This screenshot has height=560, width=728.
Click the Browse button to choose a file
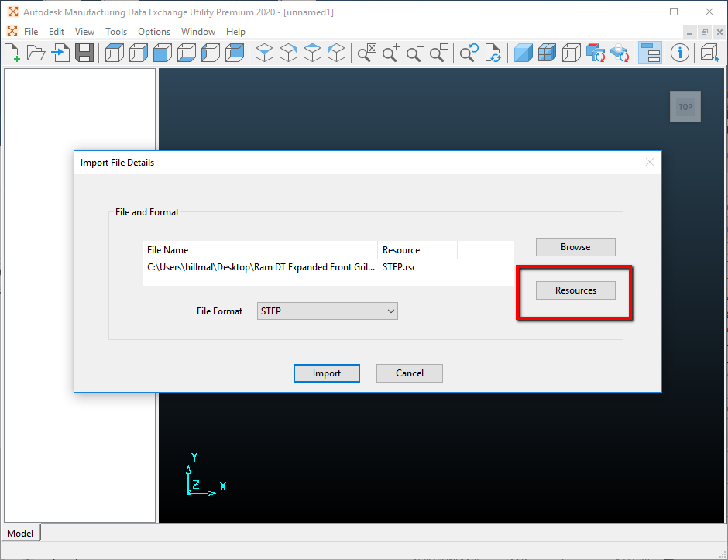pyautogui.click(x=575, y=246)
